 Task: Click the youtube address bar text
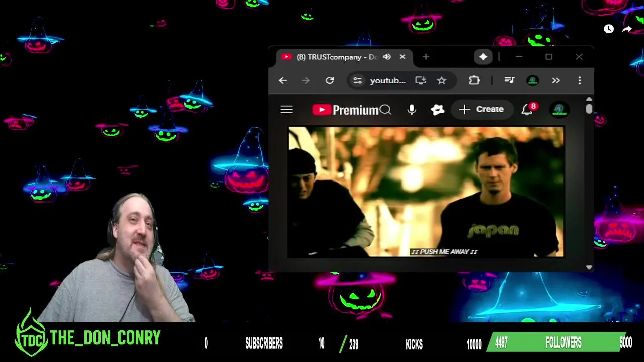[387, 80]
